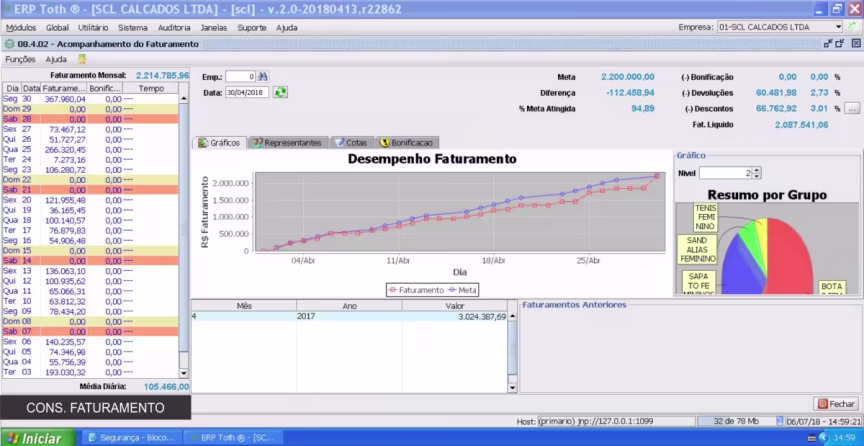The height and width of the screenshot is (446, 864).
Task: Click the trophy icon beside Ajuda
Action: 82,59
